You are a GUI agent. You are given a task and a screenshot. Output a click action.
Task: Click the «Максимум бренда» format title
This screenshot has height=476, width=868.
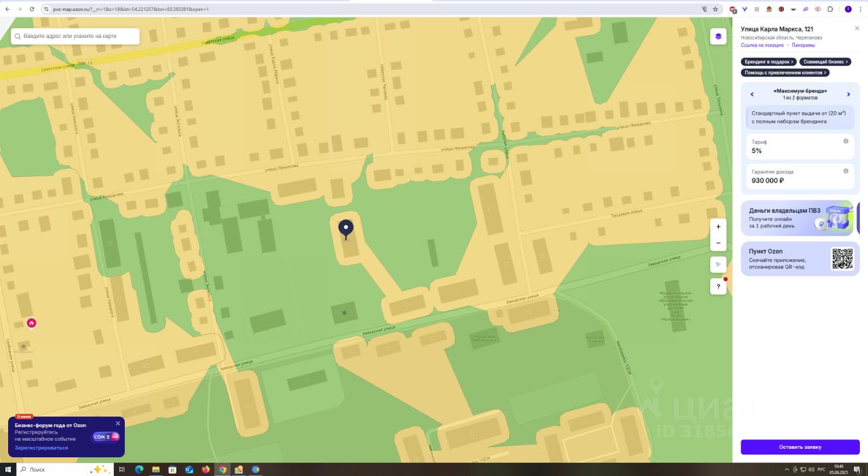pyautogui.click(x=800, y=91)
